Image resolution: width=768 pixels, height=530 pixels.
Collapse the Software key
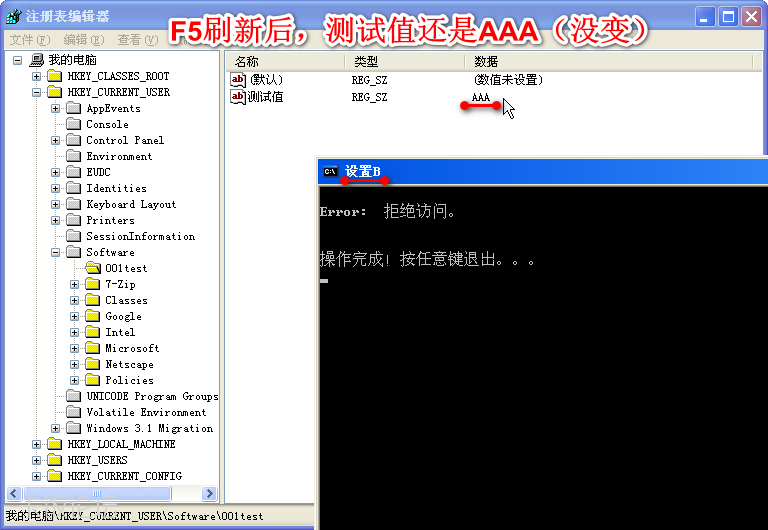coord(56,252)
